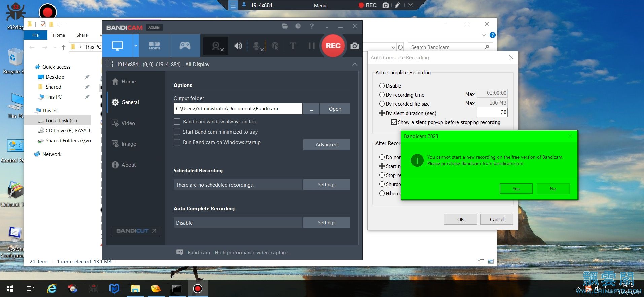Toggle speaker sound icon in Bandicam toolbar
The image size is (644, 297).
(238, 46)
